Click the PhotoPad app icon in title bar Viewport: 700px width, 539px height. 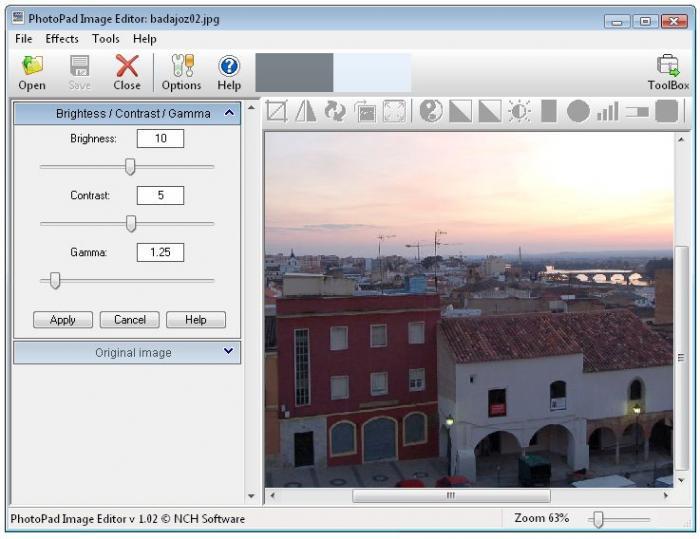(x=18, y=18)
